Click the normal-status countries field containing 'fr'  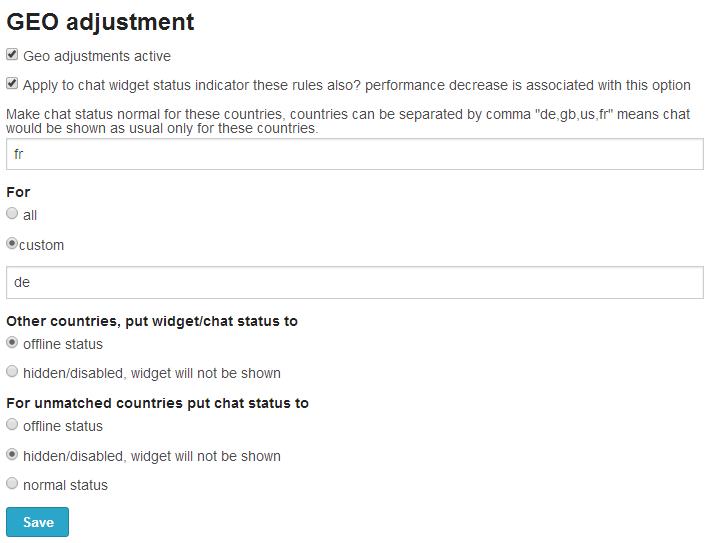pyautogui.click(x=355, y=154)
